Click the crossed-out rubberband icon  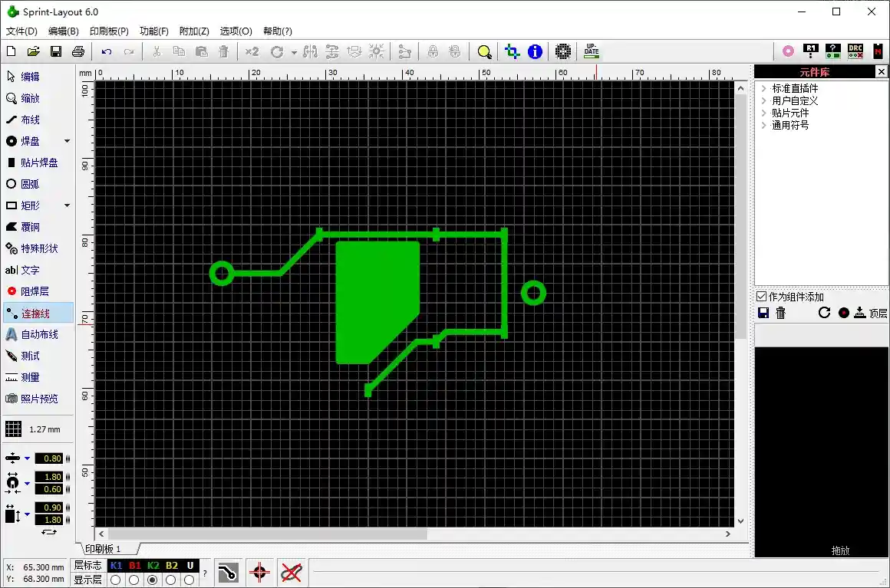(292, 573)
